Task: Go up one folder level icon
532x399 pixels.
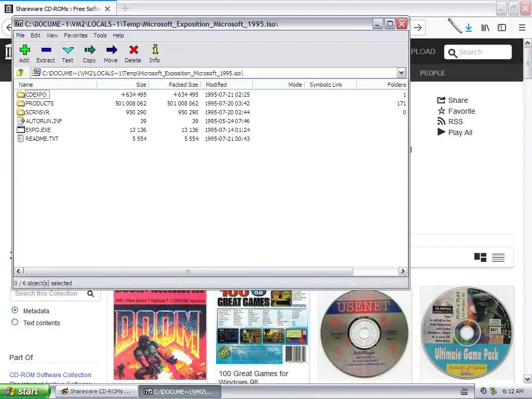Action: pyautogui.click(x=20, y=73)
